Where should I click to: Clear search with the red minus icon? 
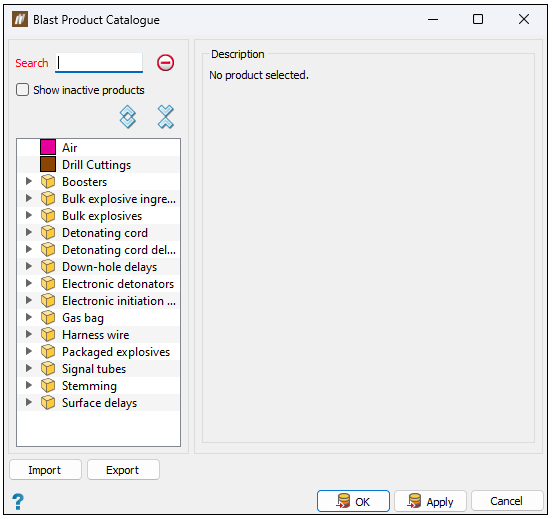coord(165,63)
